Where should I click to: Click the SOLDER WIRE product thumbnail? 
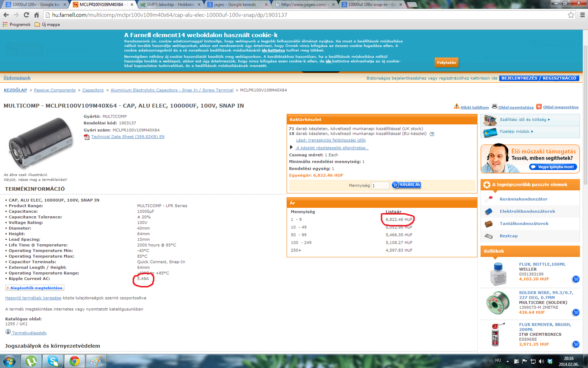pyautogui.click(x=498, y=304)
